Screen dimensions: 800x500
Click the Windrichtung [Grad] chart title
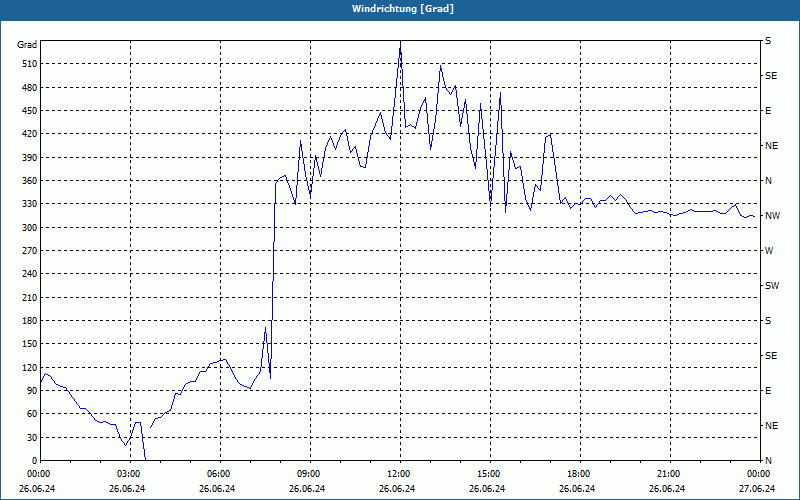point(403,9)
